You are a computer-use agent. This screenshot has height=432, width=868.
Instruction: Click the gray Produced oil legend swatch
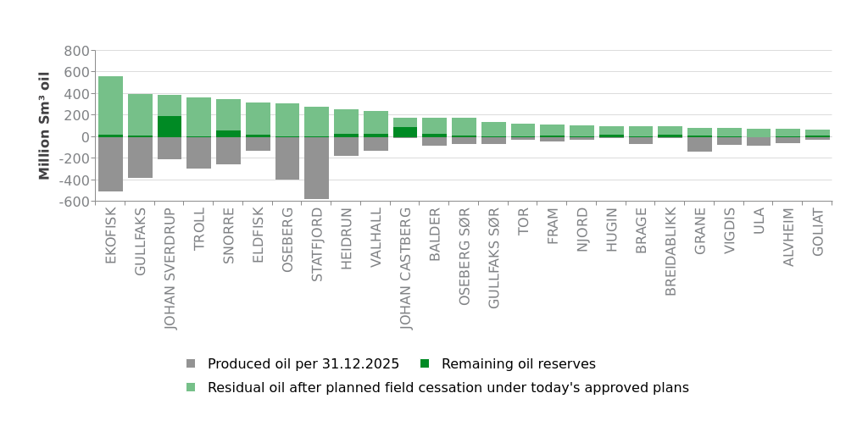pyautogui.click(x=191, y=364)
